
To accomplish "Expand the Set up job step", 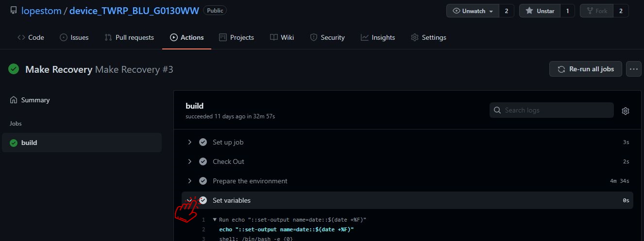I will tap(190, 142).
